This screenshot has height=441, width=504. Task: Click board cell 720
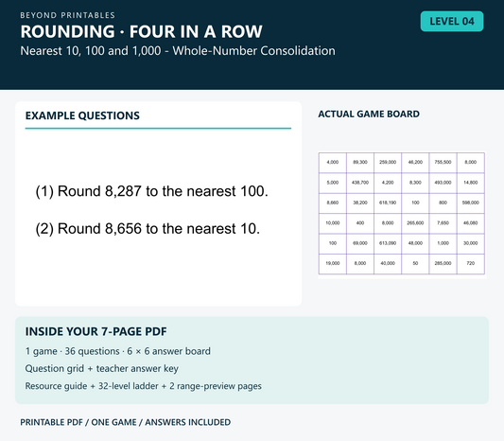tap(471, 263)
